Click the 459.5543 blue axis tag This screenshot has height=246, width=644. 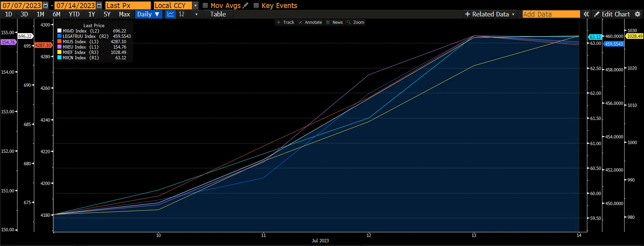click(614, 44)
